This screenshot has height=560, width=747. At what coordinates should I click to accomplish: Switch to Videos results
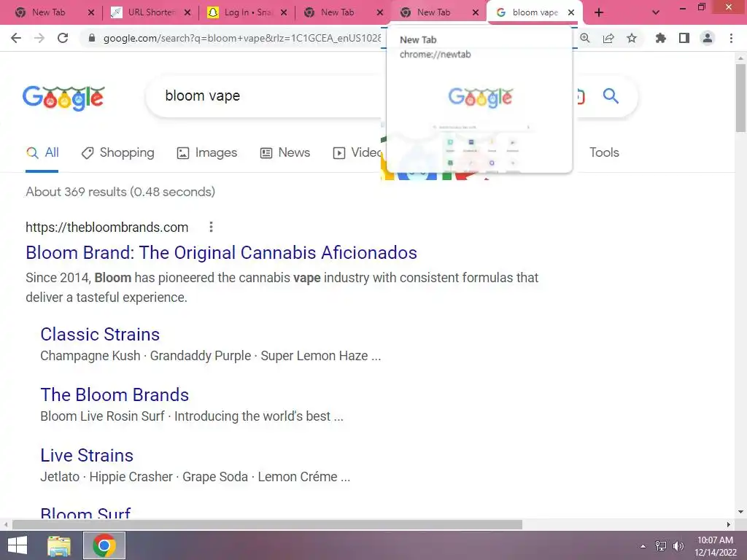click(x=357, y=152)
